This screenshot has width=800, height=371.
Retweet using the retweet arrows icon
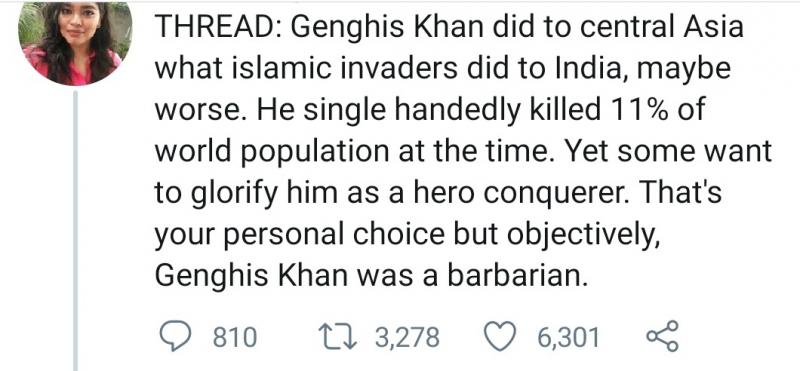(x=338, y=337)
